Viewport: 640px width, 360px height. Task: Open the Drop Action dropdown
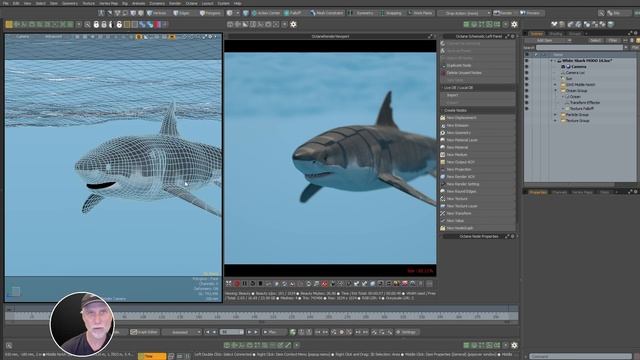[465, 13]
